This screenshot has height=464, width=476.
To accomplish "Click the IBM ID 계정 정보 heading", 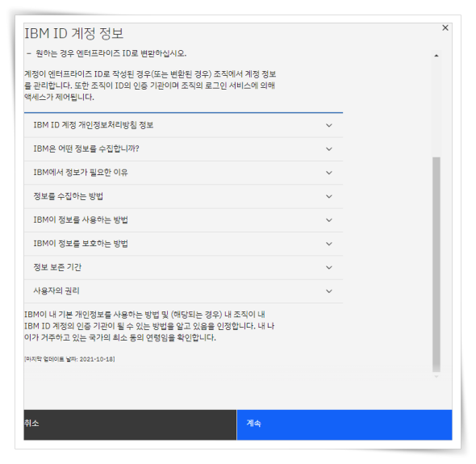I will 73,33.
